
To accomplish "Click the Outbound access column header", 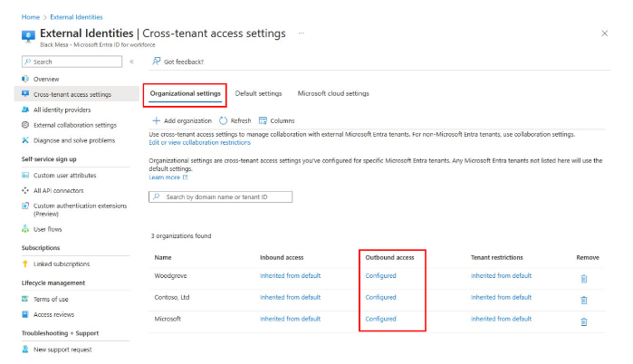I will (x=389, y=257).
